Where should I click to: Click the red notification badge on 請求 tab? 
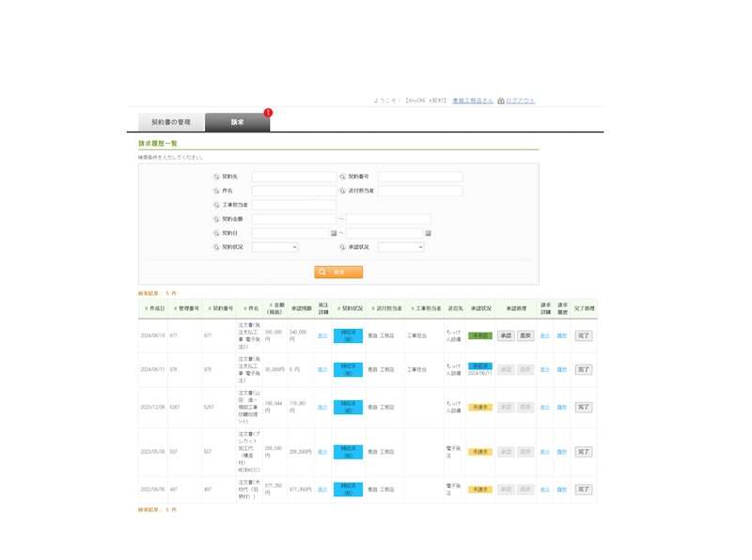pos(268,113)
